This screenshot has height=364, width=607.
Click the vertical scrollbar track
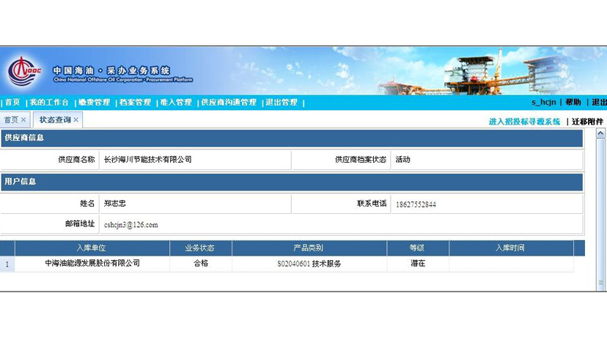click(600, 209)
